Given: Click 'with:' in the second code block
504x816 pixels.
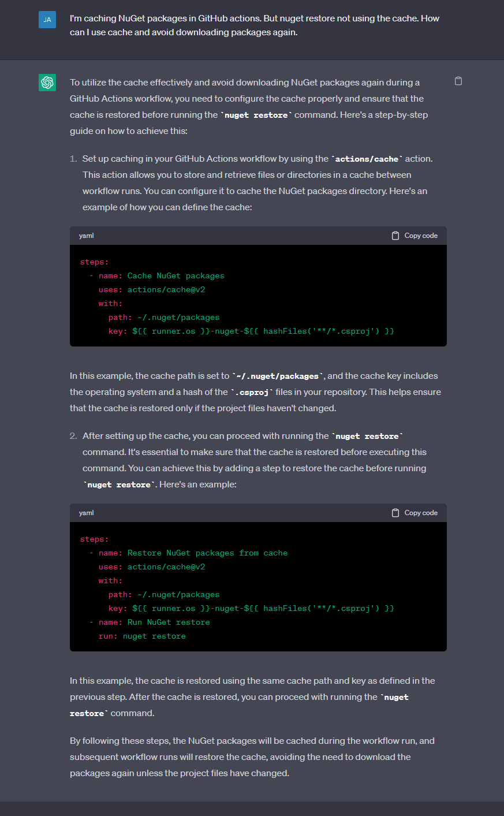Looking at the screenshot, I should [110, 581].
